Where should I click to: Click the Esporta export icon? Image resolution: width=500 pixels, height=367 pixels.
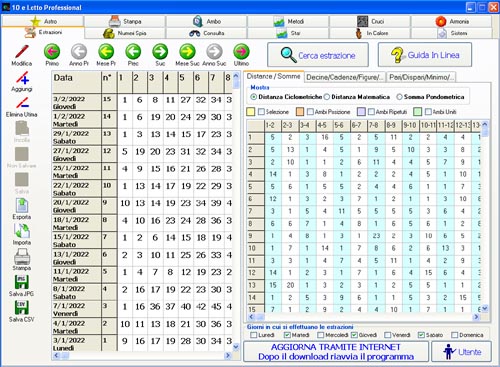pyautogui.click(x=22, y=205)
